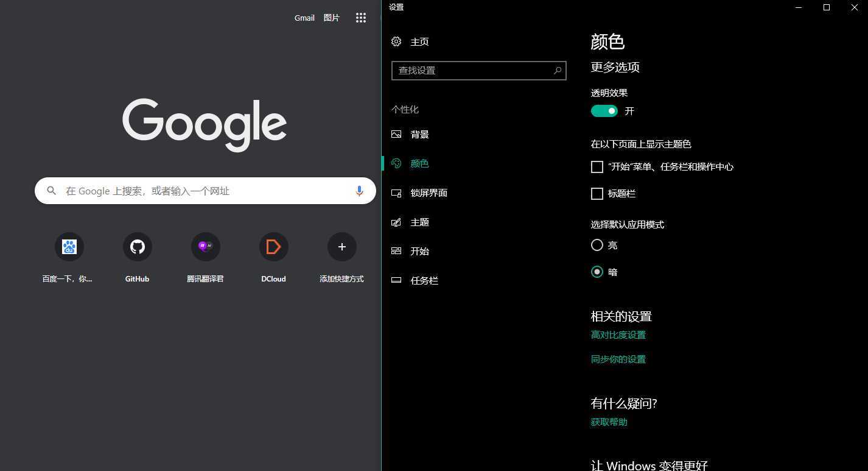
Task: Turn off the 透明效果 toggle
Action: (x=604, y=111)
